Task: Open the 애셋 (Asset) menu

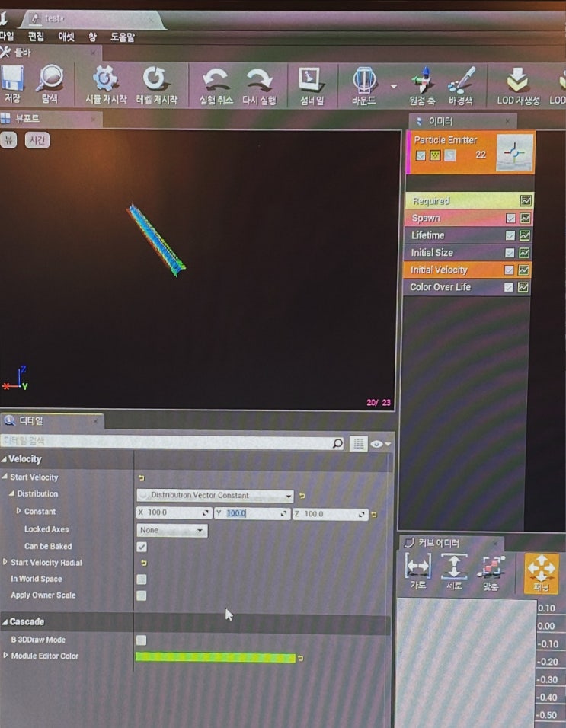Action: pyautogui.click(x=66, y=37)
